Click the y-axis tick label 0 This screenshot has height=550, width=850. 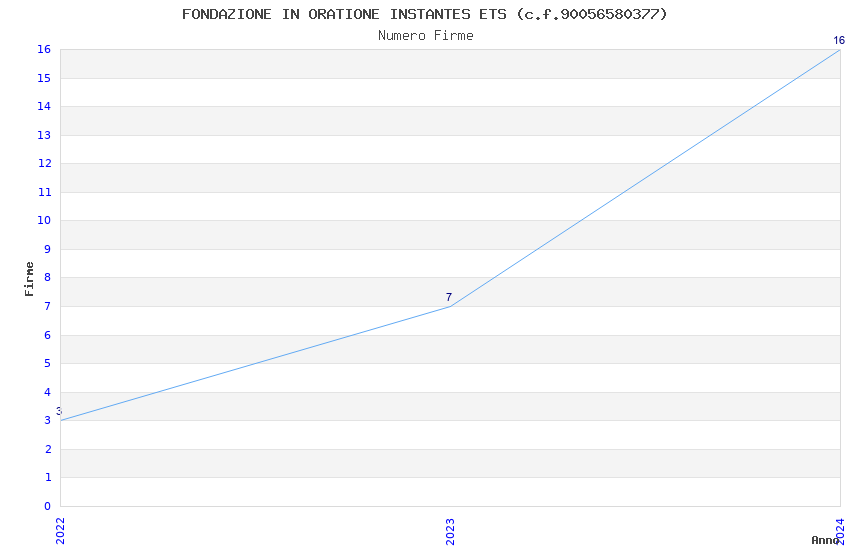tap(48, 506)
